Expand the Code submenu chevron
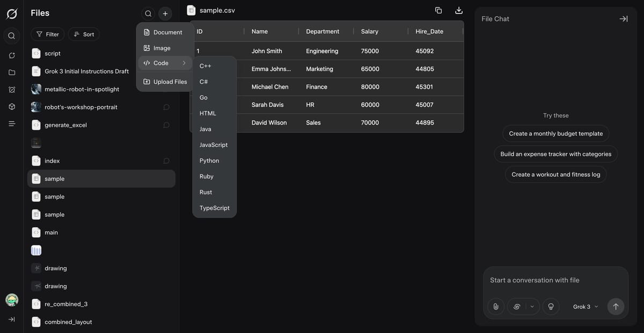 click(x=184, y=63)
